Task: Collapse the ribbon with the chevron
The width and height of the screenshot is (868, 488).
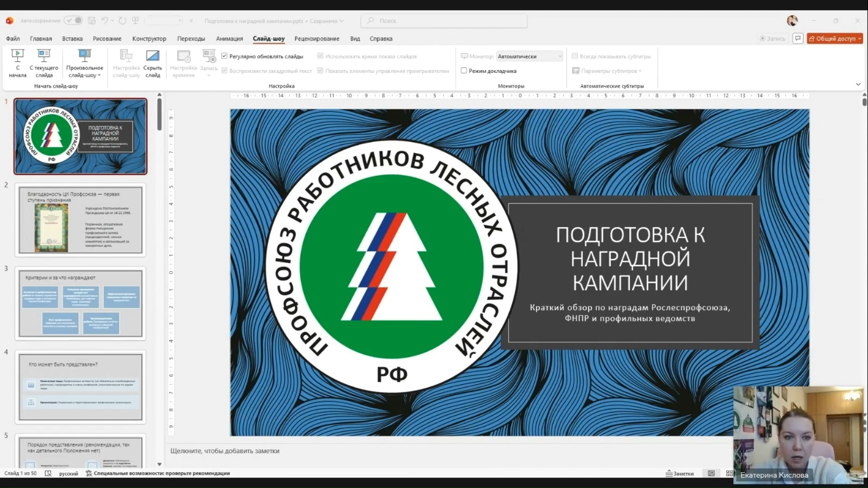Action: point(858,84)
